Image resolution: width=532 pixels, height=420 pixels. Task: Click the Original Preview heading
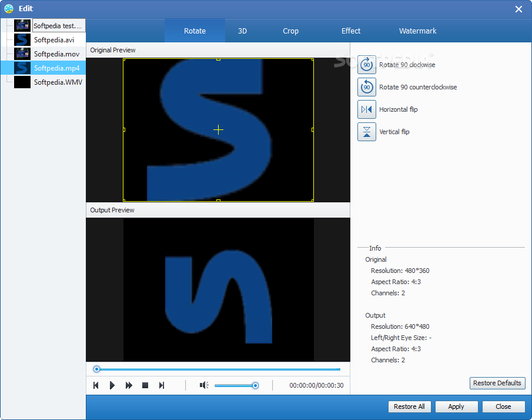click(113, 50)
